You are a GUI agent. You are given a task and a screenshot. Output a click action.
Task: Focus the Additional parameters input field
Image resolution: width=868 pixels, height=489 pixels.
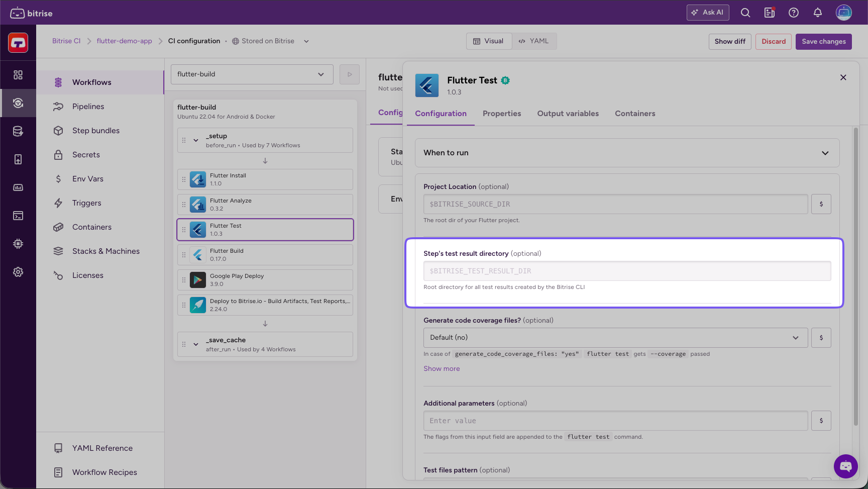pos(616,421)
